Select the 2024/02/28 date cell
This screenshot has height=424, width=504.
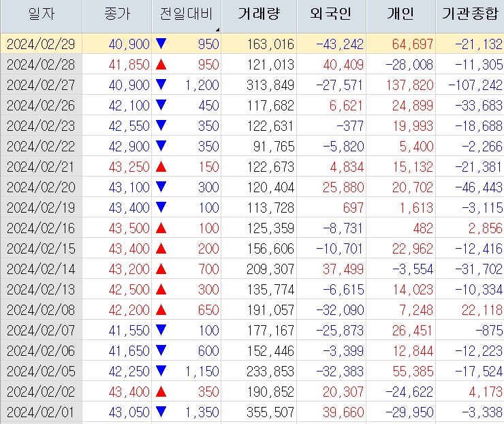click(x=41, y=65)
